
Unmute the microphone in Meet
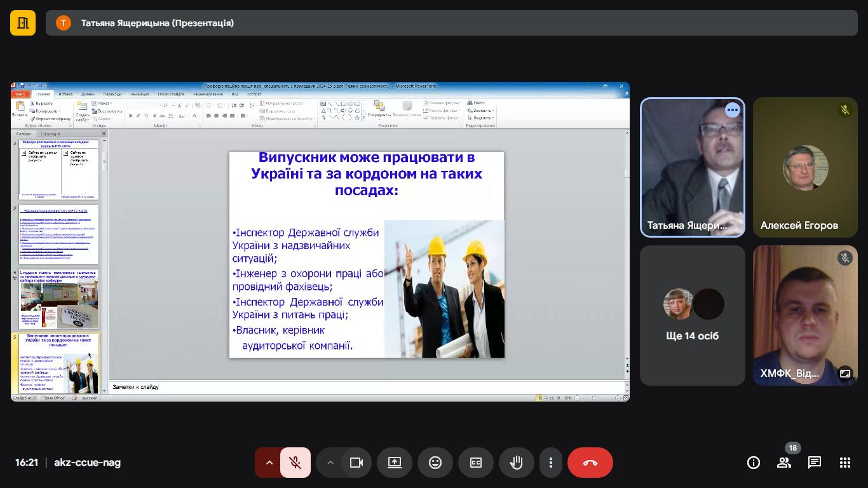(x=295, y=463)
